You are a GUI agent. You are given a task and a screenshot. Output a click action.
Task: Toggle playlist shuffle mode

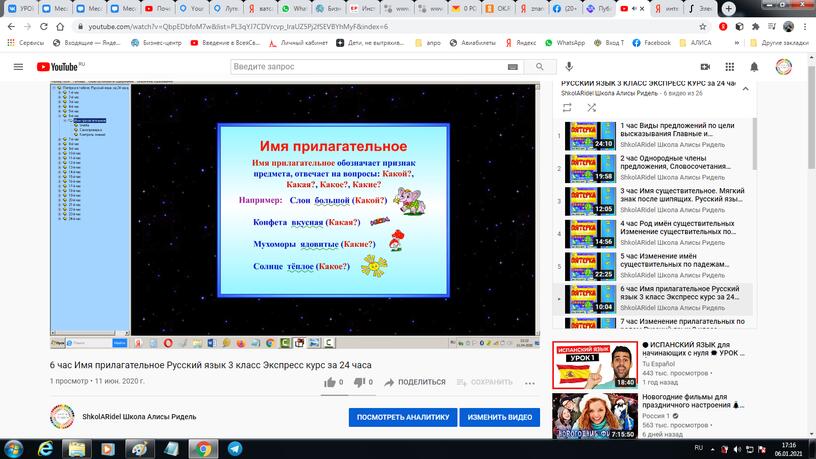592,106
